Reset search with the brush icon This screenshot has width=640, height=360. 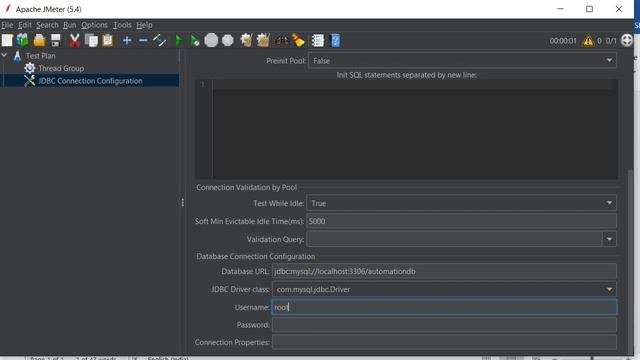pyautogui.click(x=298, y=40)
